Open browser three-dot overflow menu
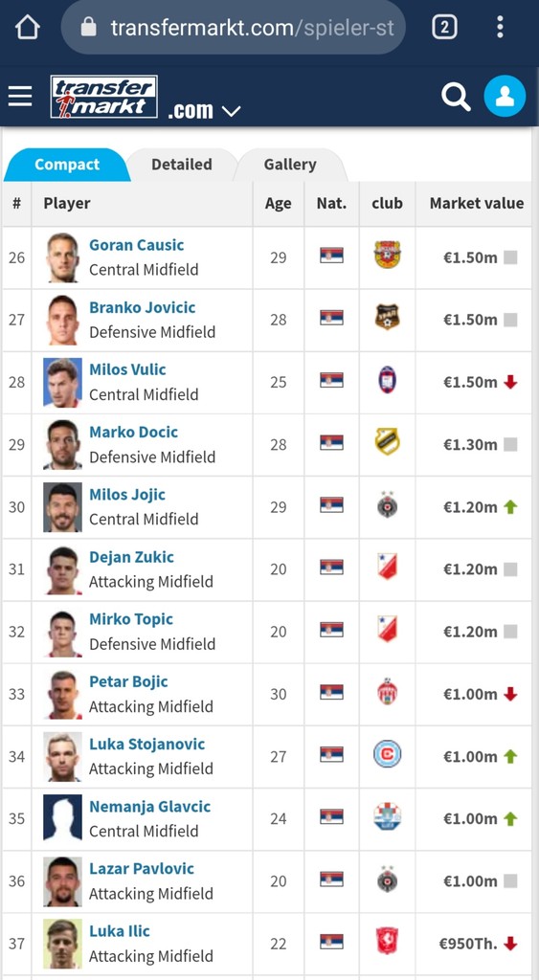 pos(500,27)
